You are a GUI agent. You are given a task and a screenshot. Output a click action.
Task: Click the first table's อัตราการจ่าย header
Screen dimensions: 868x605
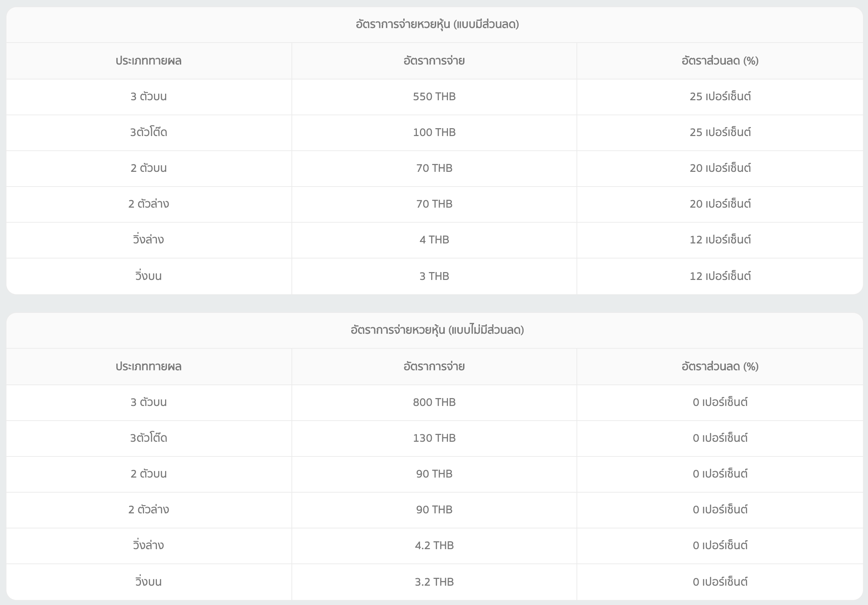pos(434,60)
